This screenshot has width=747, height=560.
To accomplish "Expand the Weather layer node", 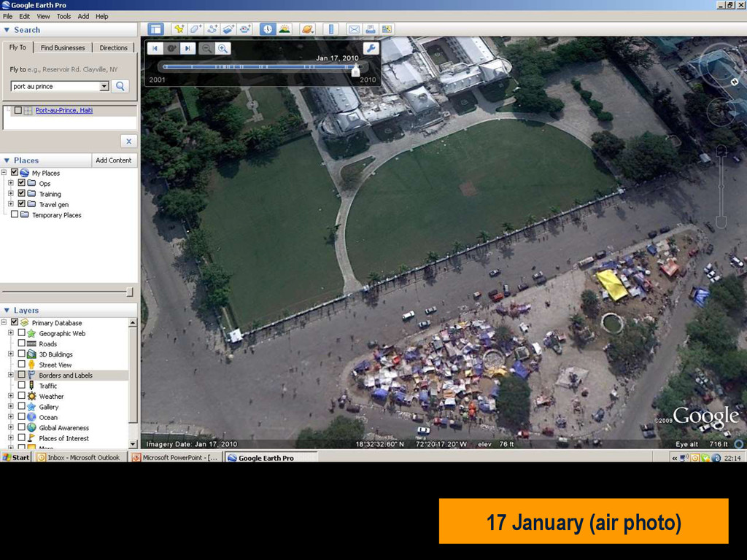I will 10,396.
